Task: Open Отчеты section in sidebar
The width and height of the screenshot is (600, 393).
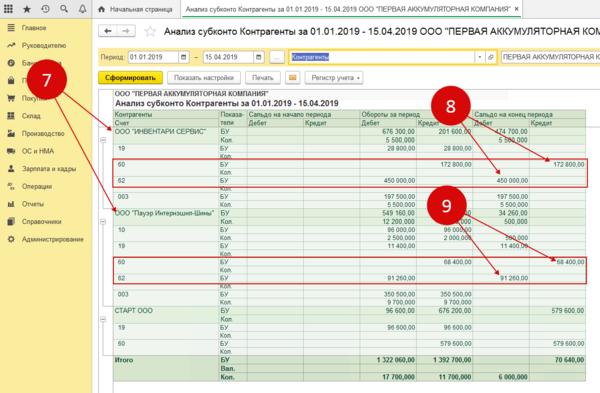Action: coord(33,204)
